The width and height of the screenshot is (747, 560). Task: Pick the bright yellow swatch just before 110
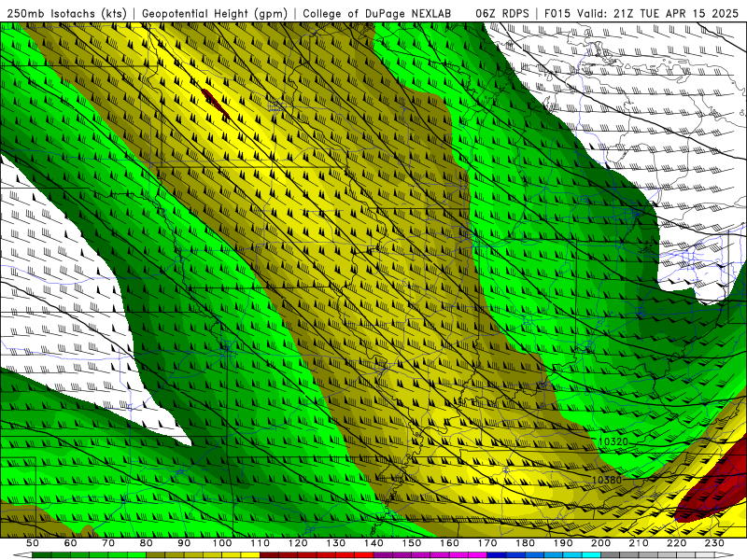[x=250, y=554]
